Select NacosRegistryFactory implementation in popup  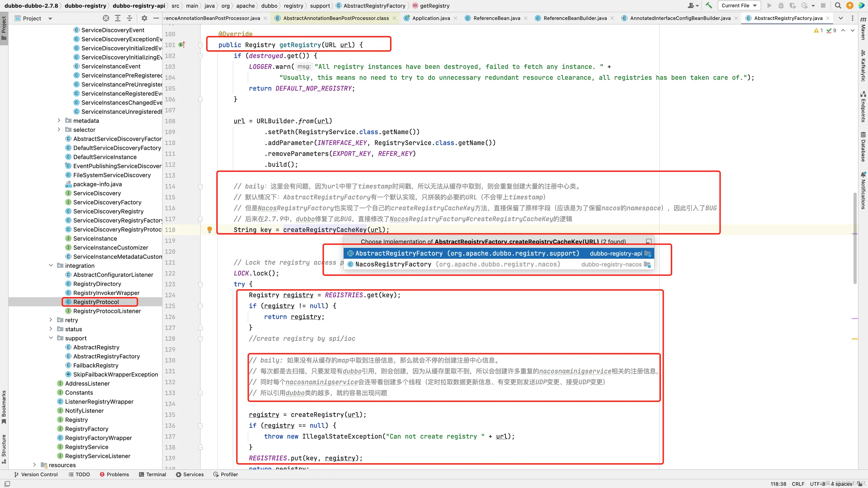point(393,265)
